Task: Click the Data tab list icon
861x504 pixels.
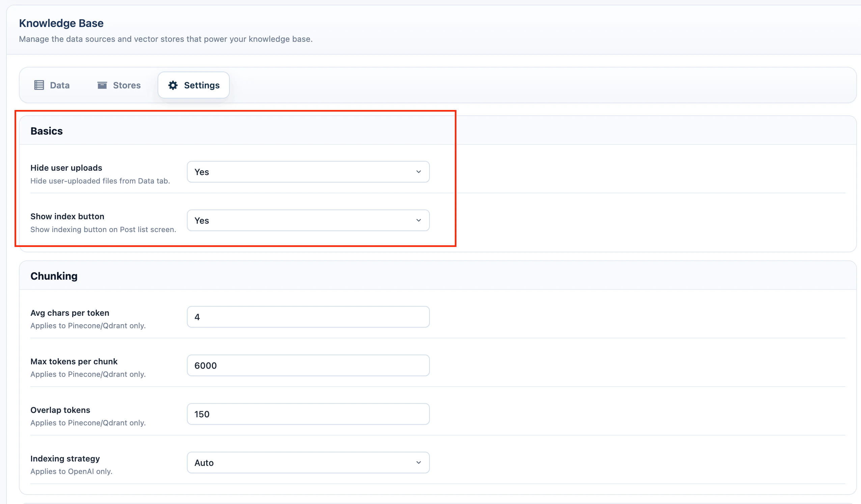Action: [x=39, y=85]
